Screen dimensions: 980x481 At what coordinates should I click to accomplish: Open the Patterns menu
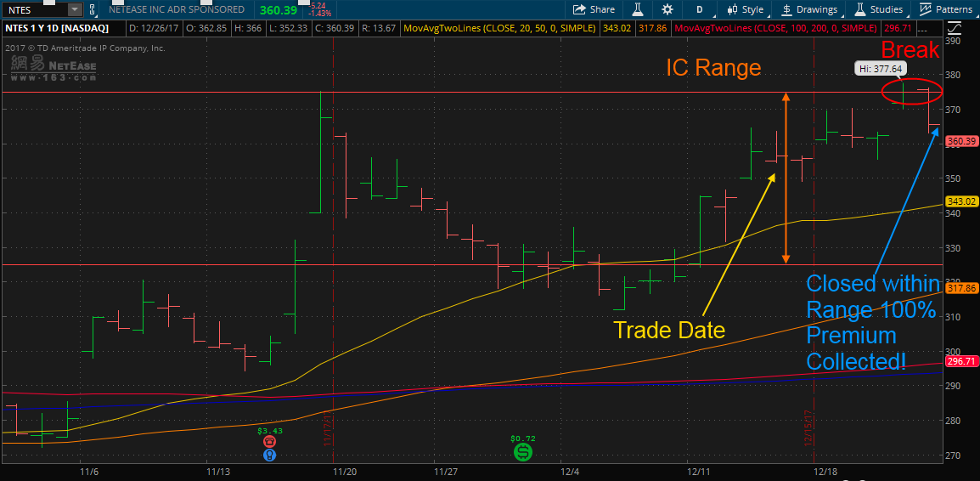pos(946,9)
